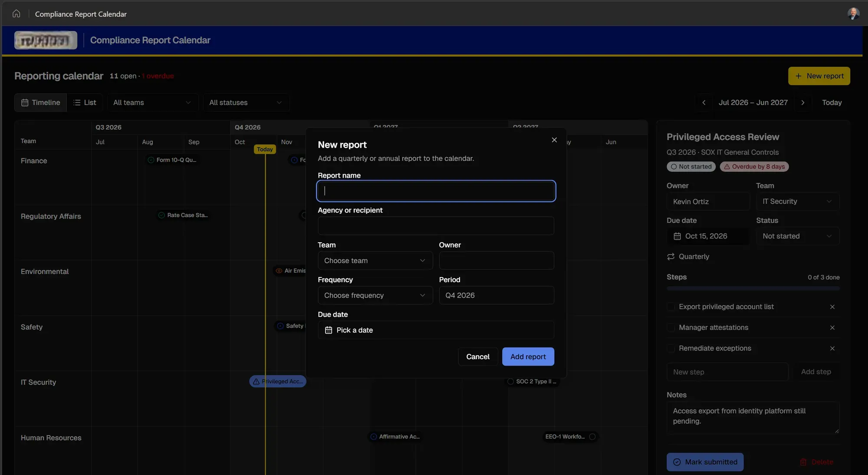Focus the Agency or recipient field
The height and width of the screenshot is (475, 868).
point(436,226)
